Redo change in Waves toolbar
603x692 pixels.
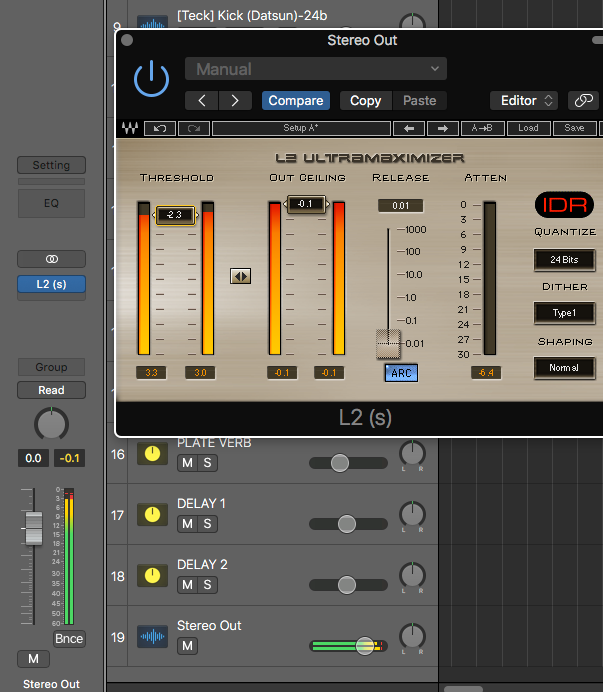point(194,128)
